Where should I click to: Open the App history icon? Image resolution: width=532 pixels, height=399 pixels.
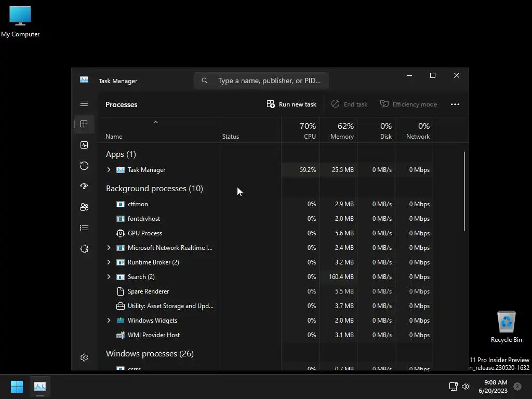click(x=84, y=166)
